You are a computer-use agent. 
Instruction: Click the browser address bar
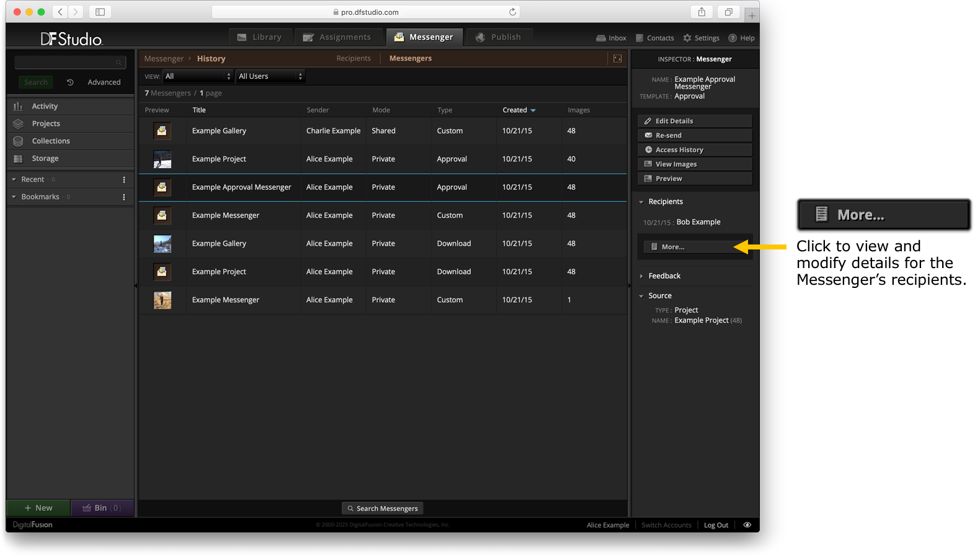tap(366, 12)
